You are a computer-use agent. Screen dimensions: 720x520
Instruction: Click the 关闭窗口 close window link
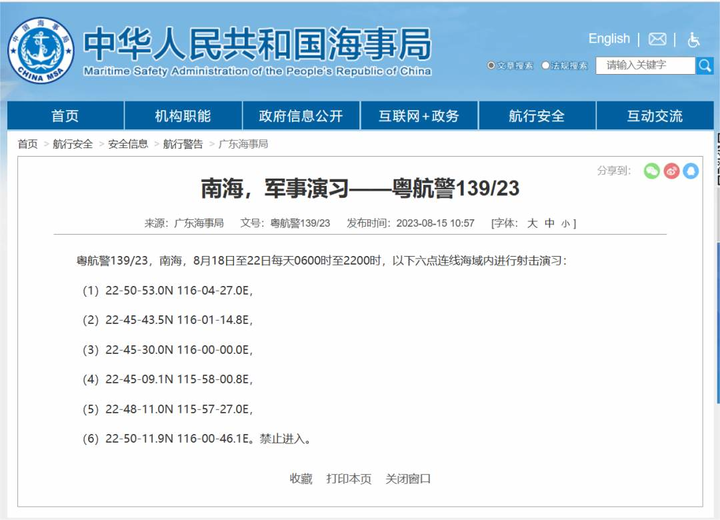pyautogui.click(x=408, y=479)
